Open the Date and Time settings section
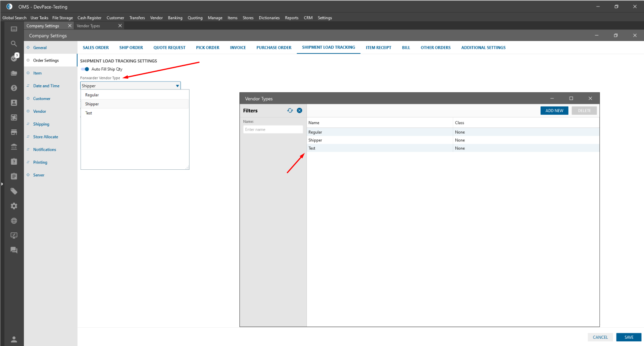The height and width of the screenshot is (346, 644). pyautogui.click(x=46, y=86)
